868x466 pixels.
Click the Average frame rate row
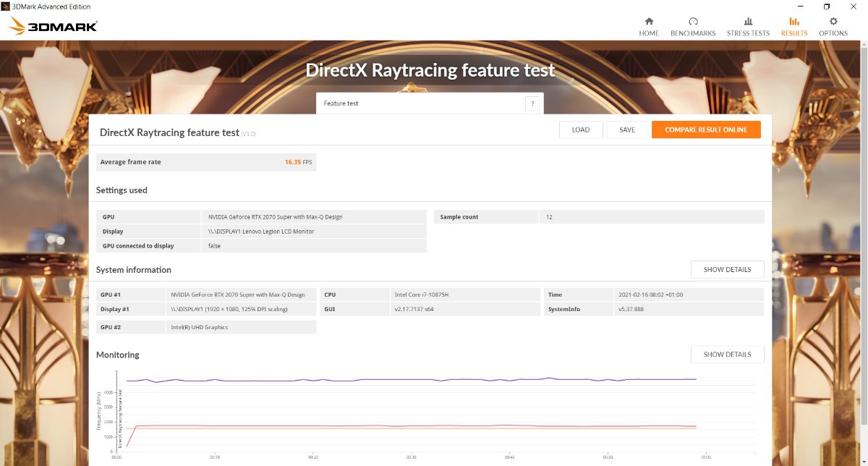[206, 162]
